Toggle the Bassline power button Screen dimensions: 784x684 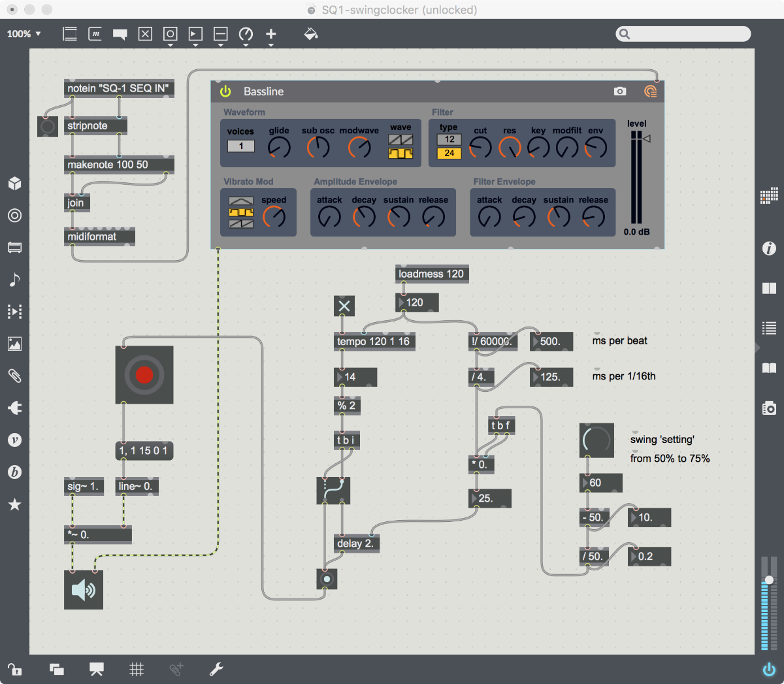pos(226,91)
